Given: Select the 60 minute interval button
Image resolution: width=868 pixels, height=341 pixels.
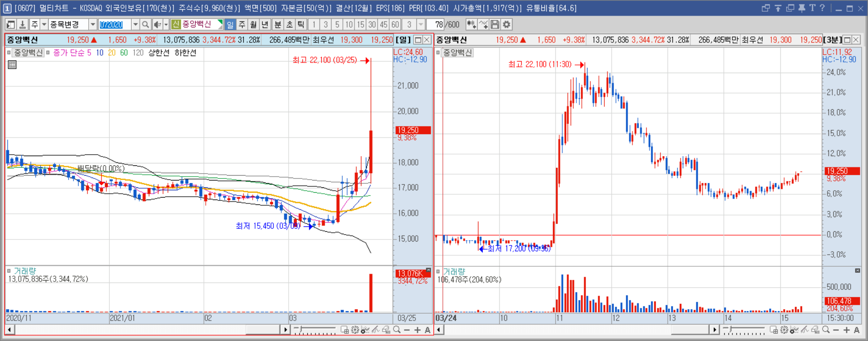Looking at the screenshot, I should [x=395, y=24].
